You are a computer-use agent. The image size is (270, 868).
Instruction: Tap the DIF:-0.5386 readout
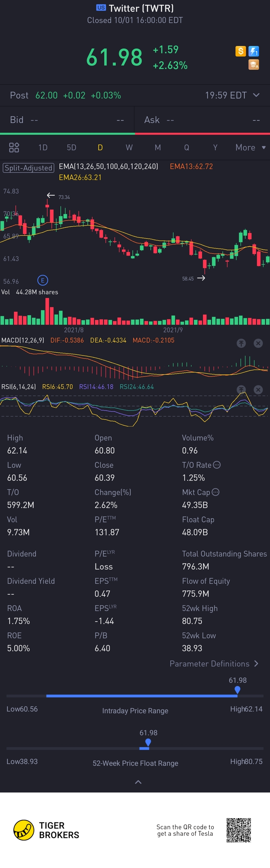(x=67, y=340)
